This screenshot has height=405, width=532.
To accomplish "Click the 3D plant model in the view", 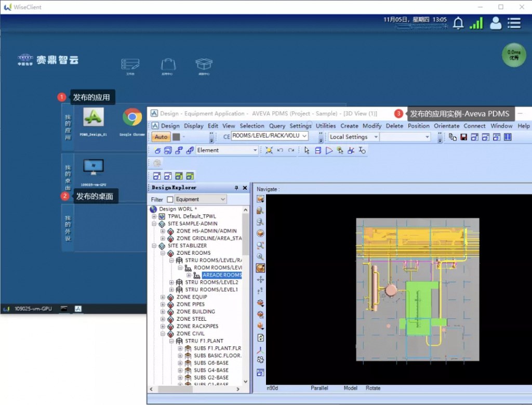I will (x=417, y=290).
